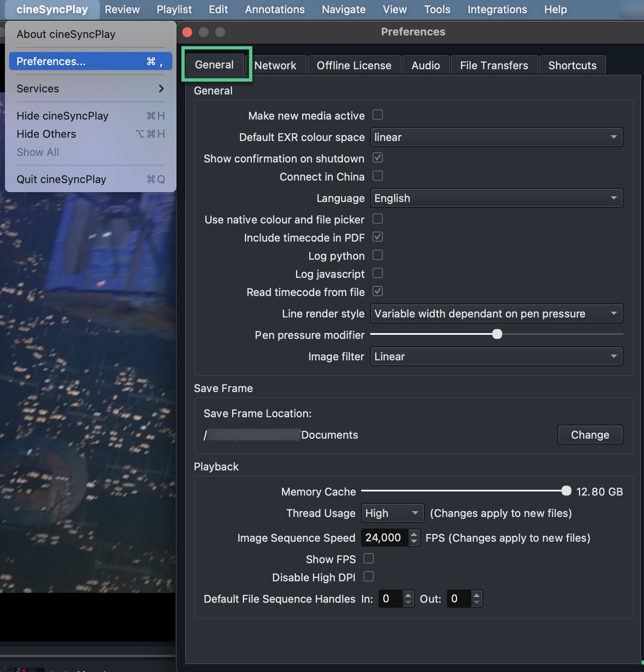Open the Offline License tab
The height and width of the screenshot is (672, 644).
coord(354,65)
